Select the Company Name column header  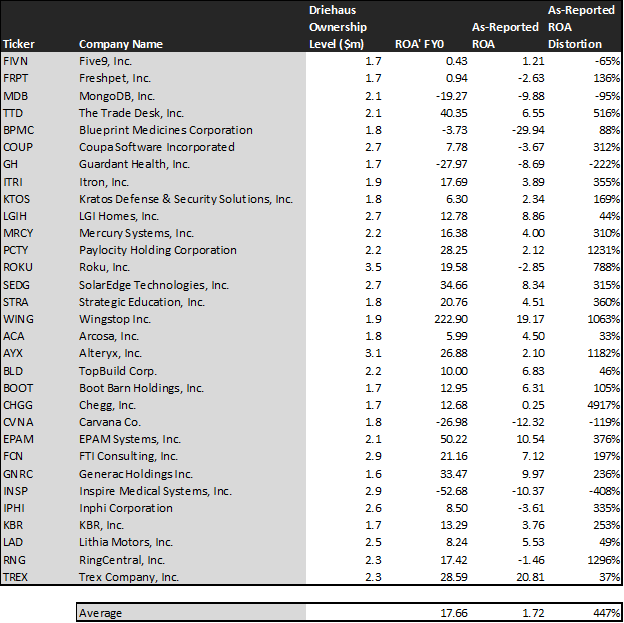click(x=121, y=44)
